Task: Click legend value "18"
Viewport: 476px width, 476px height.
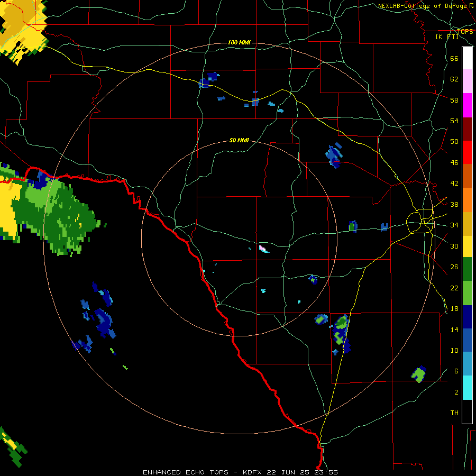Action: [x=454, y=309]
